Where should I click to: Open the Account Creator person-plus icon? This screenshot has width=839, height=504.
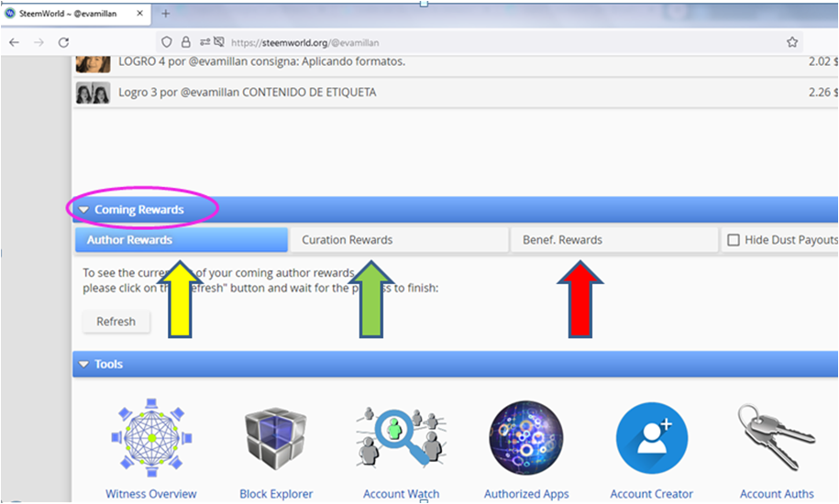pos(652,438)
